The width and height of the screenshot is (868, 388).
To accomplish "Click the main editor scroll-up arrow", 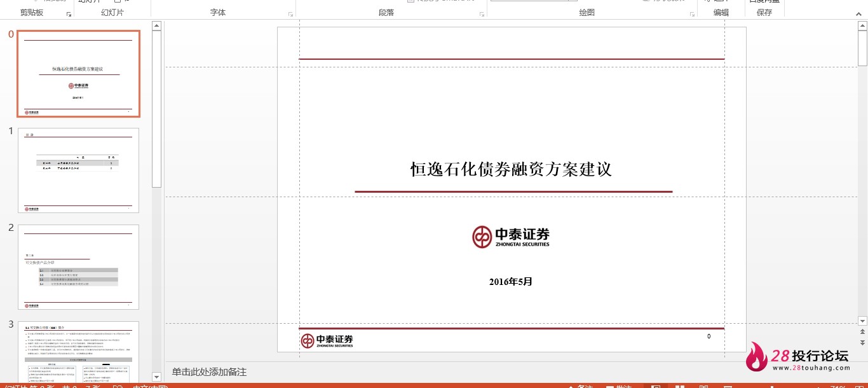I will coord(862,26).
